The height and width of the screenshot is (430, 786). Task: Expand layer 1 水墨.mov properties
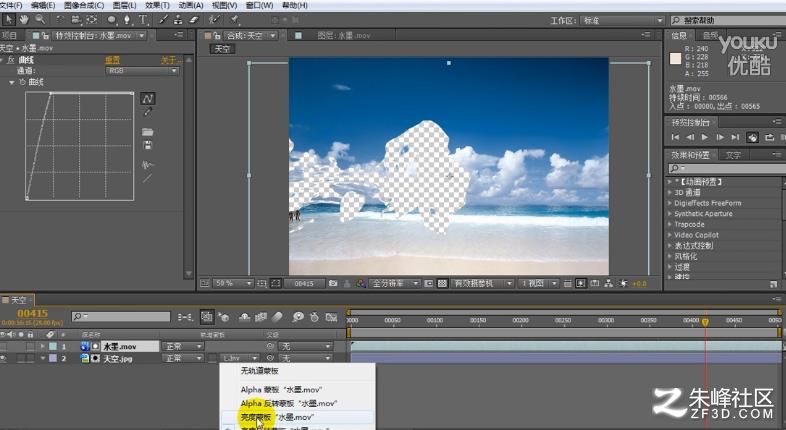point(43,346)
